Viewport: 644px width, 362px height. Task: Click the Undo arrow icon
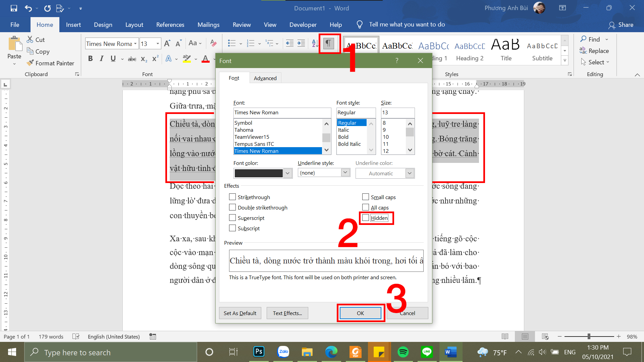point(28,8)
